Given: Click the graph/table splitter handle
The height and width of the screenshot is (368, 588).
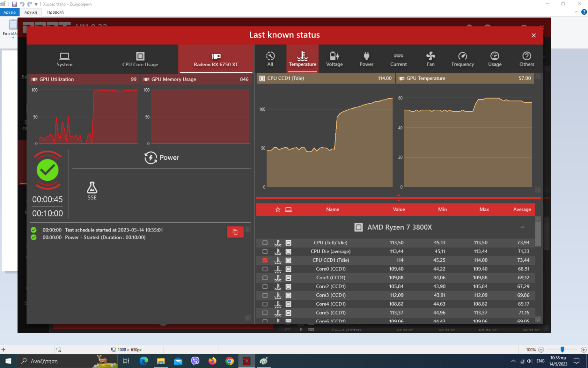Looking at the screenshot, I should click(398, 198).
